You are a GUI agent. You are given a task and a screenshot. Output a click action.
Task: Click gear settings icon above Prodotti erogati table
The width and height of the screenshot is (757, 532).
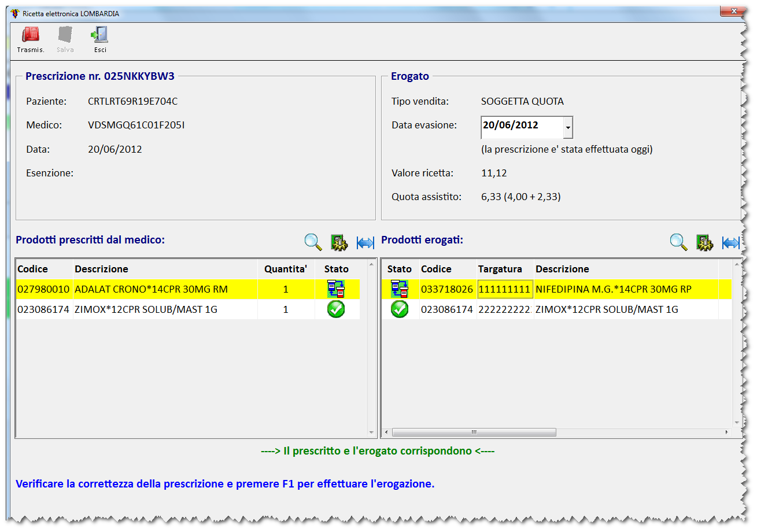coord(704,242)
